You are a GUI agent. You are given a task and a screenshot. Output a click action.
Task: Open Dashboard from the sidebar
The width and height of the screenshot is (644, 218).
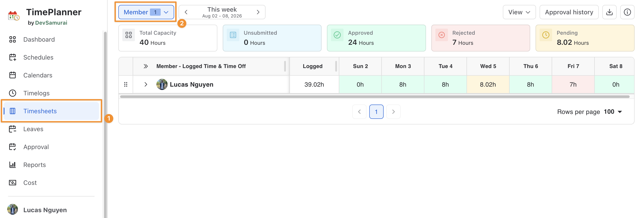click(39, 39)
